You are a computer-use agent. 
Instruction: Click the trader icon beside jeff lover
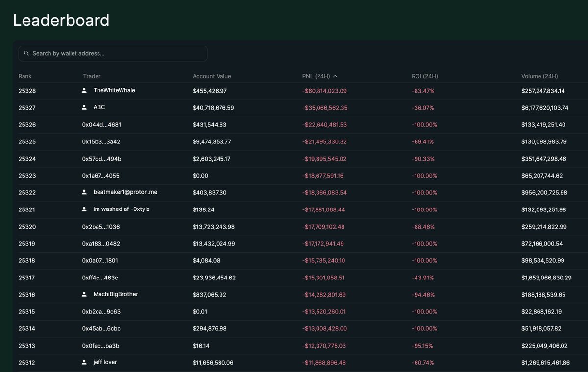pyautogui.click(x=84, y=362)
